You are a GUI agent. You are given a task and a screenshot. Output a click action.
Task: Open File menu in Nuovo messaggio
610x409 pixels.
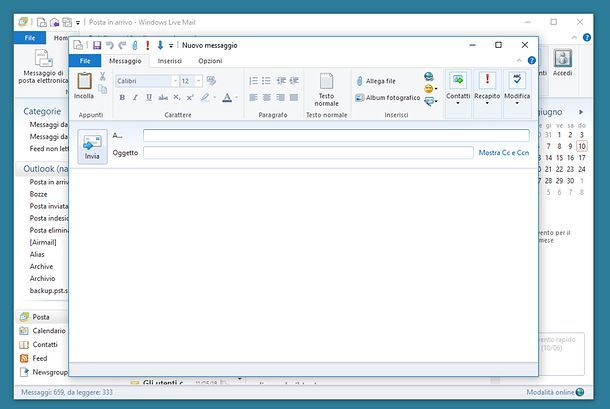[85, 61]
